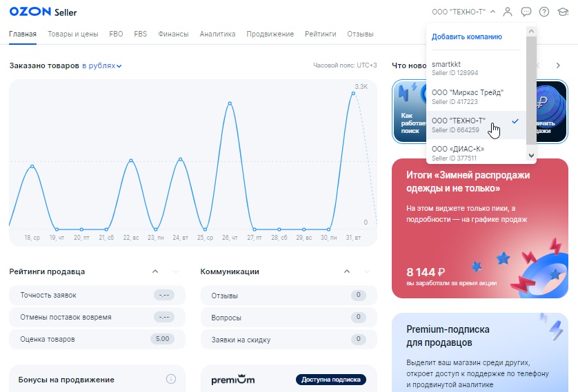Click the Бонусы на продвижение heading

pos(66,380)
